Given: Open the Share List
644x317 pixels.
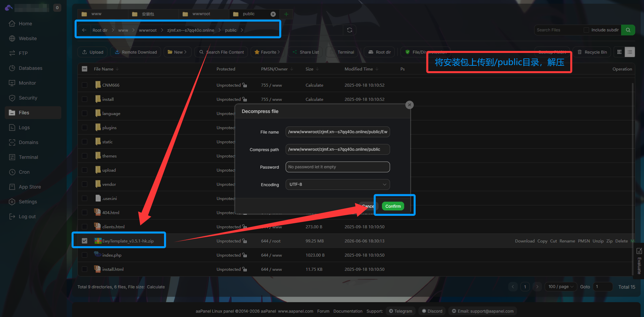Looking at the screenshot, I should (305, 52).
